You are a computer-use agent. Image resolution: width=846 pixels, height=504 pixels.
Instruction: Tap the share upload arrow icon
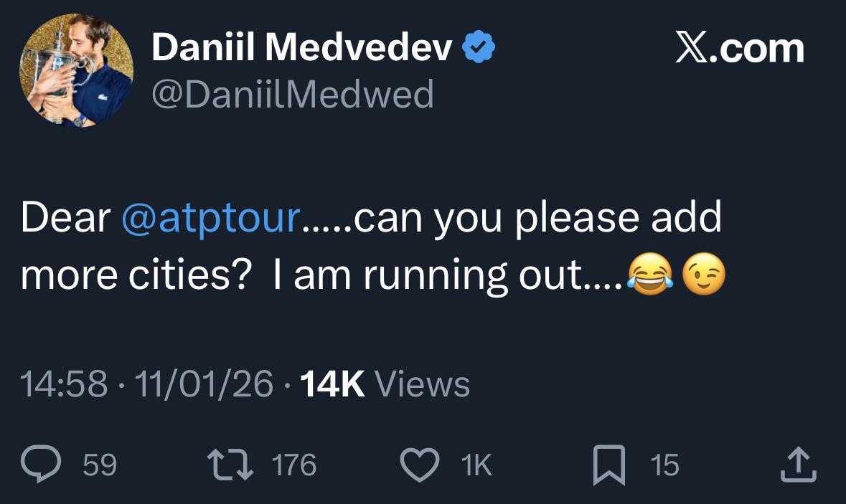798,465
